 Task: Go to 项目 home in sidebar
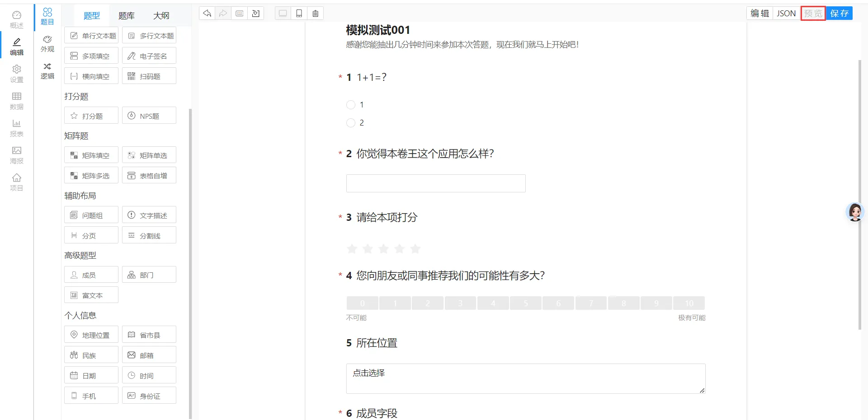(17, 182)
